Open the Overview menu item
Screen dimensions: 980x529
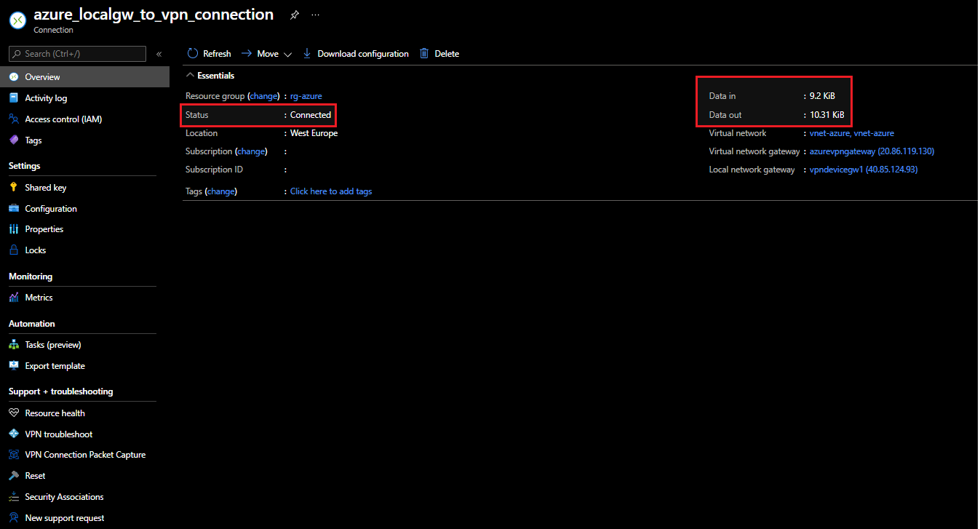coord(84,77)
